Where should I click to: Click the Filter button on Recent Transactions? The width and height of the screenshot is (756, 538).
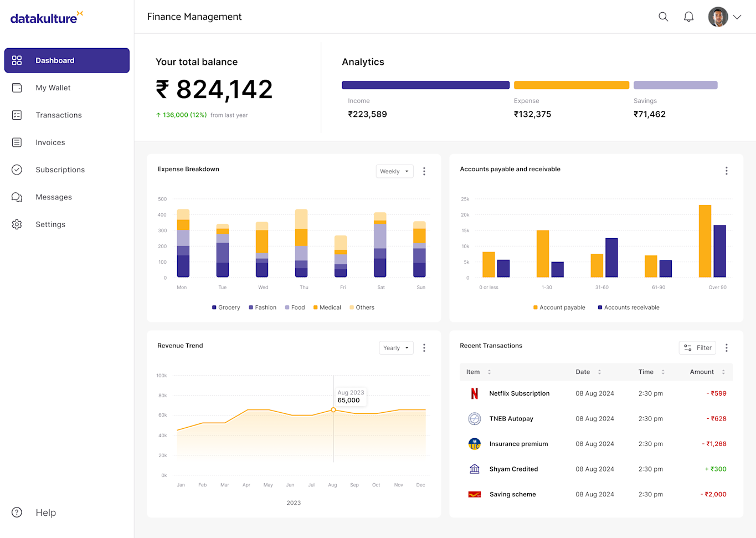[697, 347]
